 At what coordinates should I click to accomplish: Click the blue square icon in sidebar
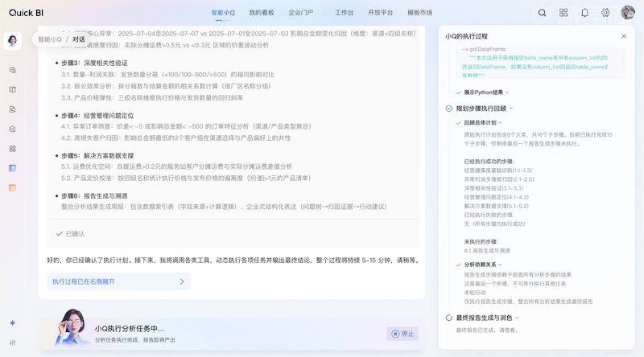point(13,168)
